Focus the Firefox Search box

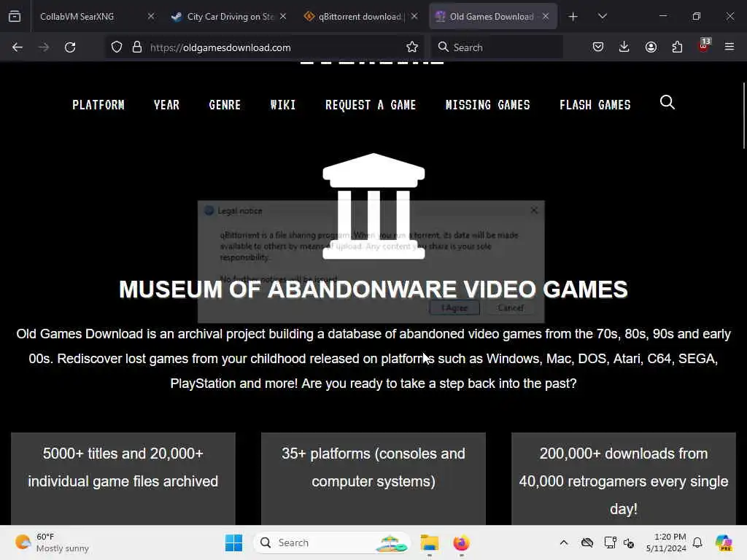pos(497,47)
